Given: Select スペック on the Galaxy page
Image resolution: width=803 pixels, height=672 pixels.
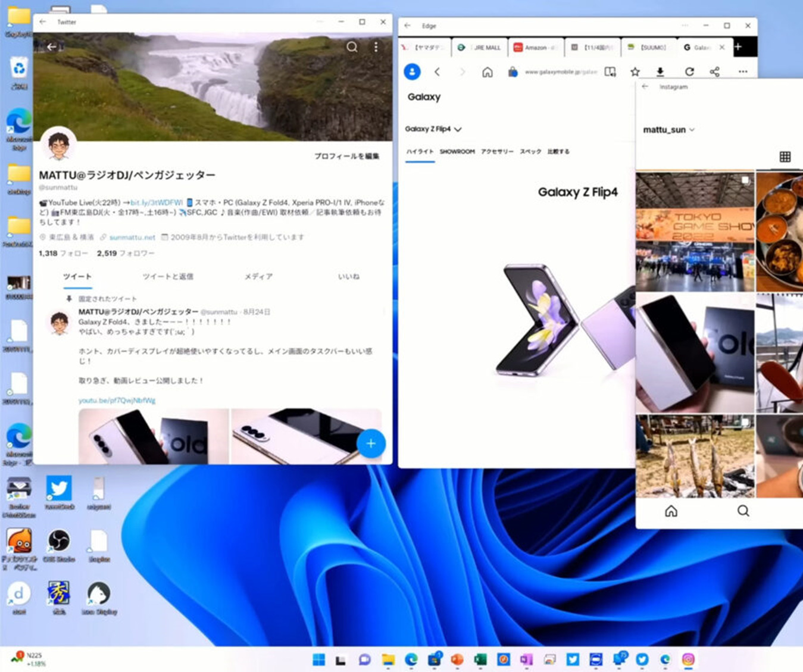Looking at the screenshot, I should click(x=530, y=152).
